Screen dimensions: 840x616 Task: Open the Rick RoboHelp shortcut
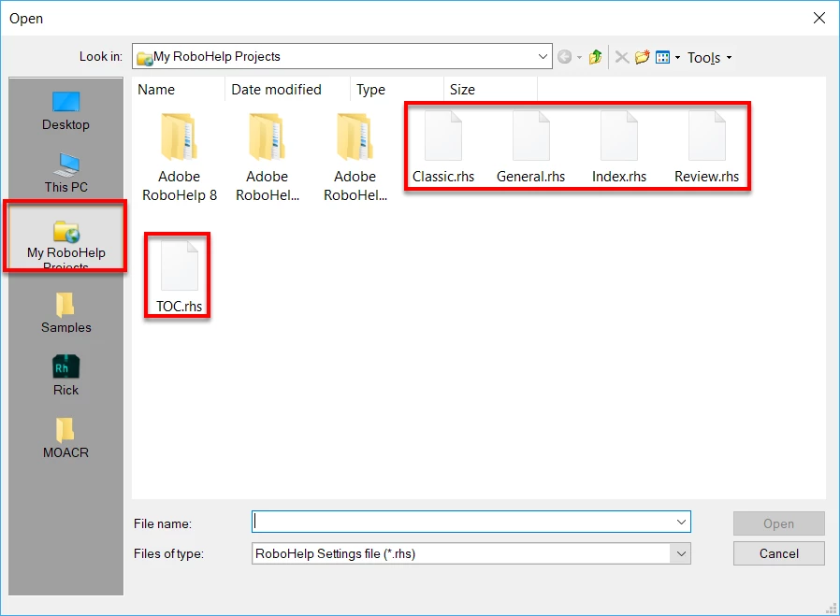pos(65,375)
